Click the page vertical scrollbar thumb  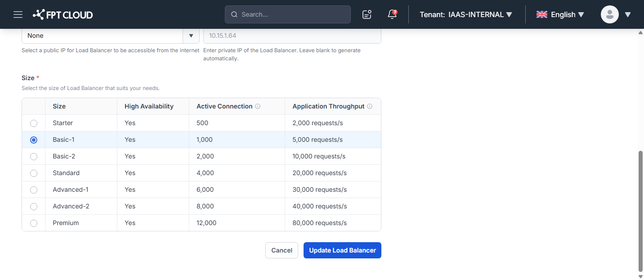641,210
